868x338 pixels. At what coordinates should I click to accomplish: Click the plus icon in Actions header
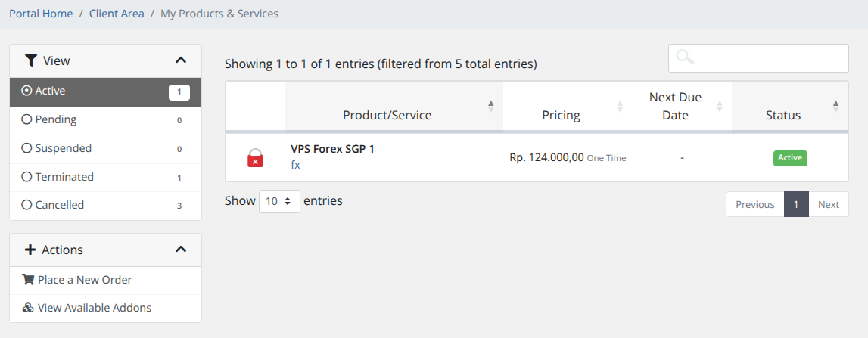click(30, 250)
